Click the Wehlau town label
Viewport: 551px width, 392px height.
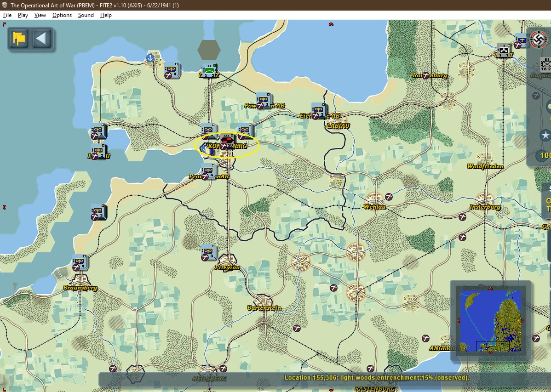(374, 206)
